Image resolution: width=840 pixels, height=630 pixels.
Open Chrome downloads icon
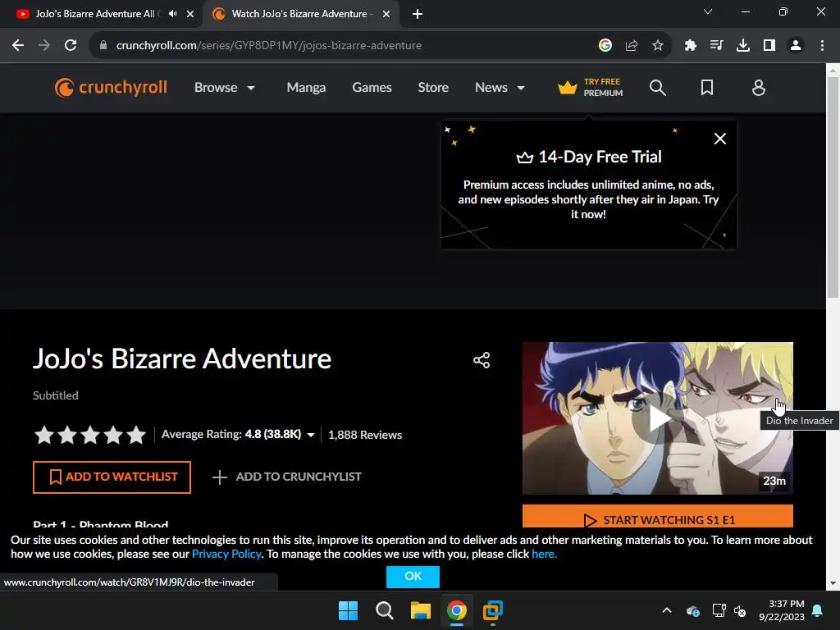point(743,46)
